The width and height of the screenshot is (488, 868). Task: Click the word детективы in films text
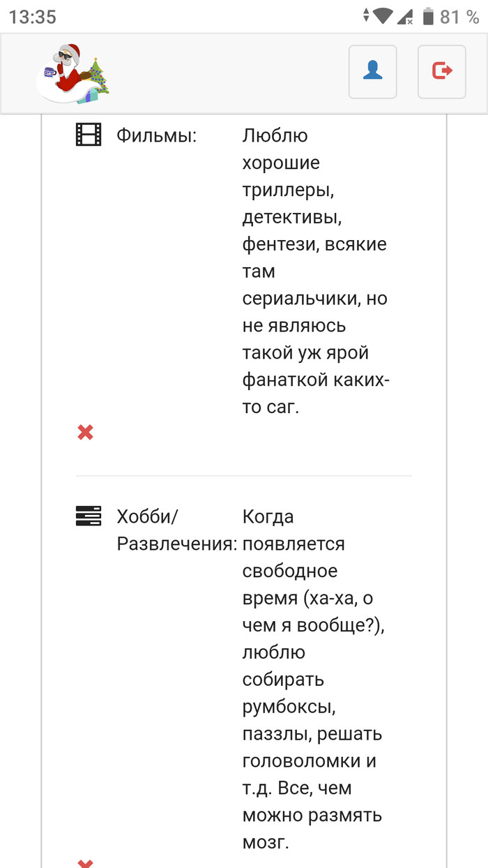(292, 217)
